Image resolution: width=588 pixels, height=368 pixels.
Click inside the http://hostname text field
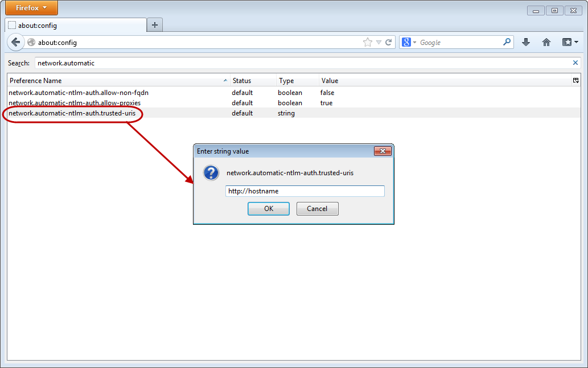coord(305,191)
